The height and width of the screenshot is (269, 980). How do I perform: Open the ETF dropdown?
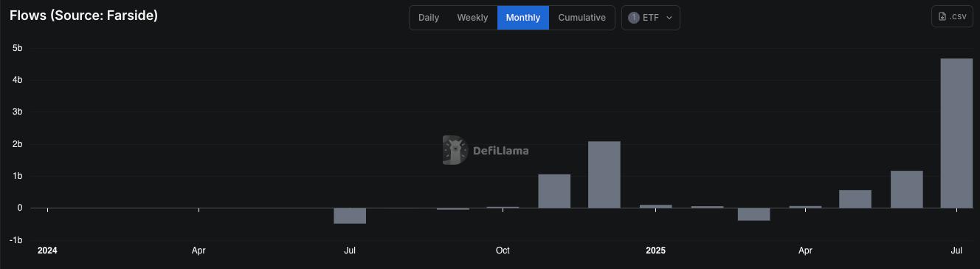click(651, 18)
